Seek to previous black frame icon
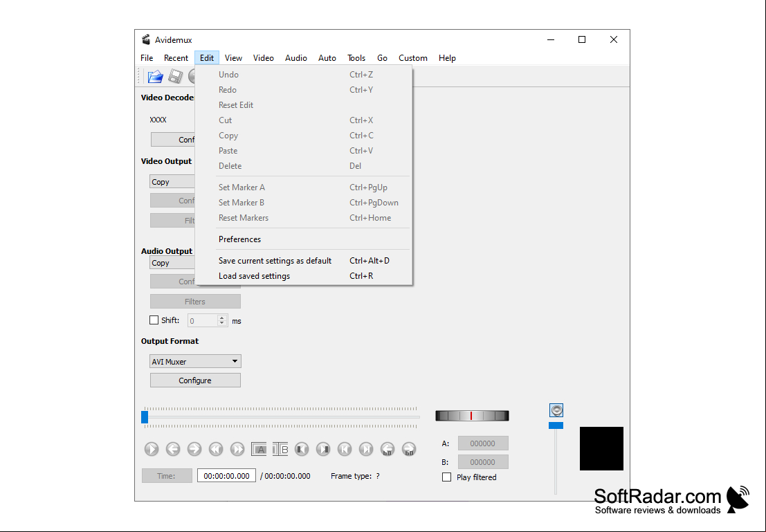The width and height of the screenshot is (766, 532). [x=302, y=449]
